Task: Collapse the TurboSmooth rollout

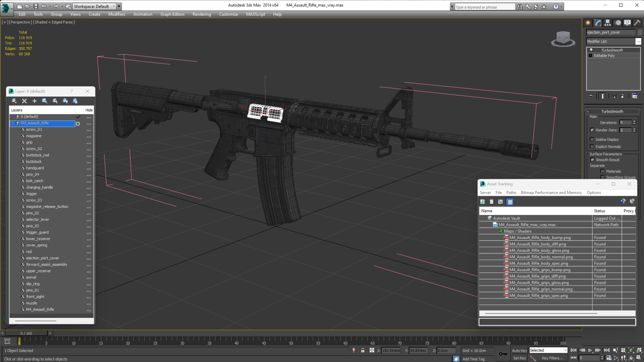Action: [588, 111]
